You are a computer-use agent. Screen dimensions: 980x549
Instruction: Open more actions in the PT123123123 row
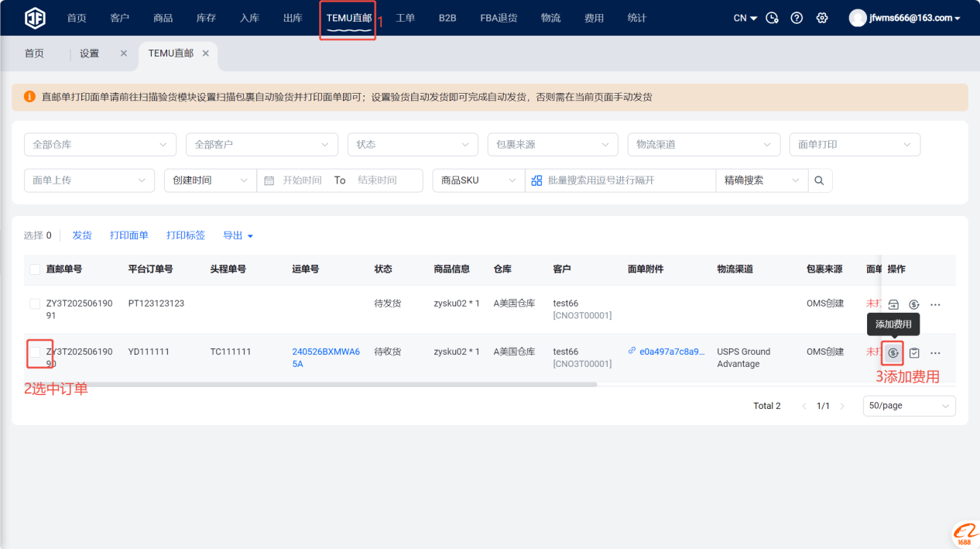[935, 305]
